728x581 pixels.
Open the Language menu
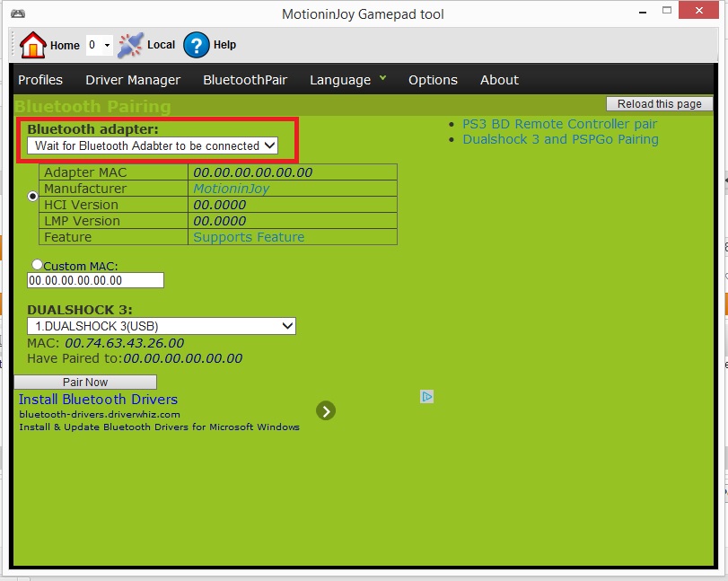click(x=340, y=80)
